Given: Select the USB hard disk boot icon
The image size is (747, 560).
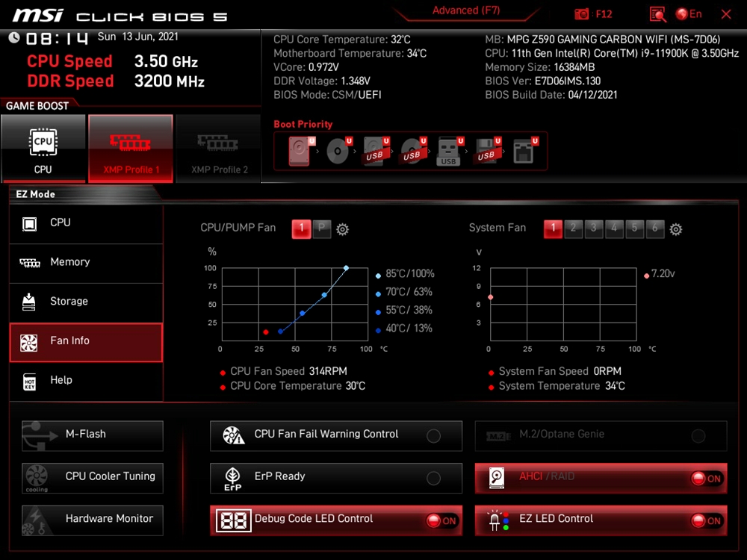Looking at the screenshot, I should tap(376, 151).
